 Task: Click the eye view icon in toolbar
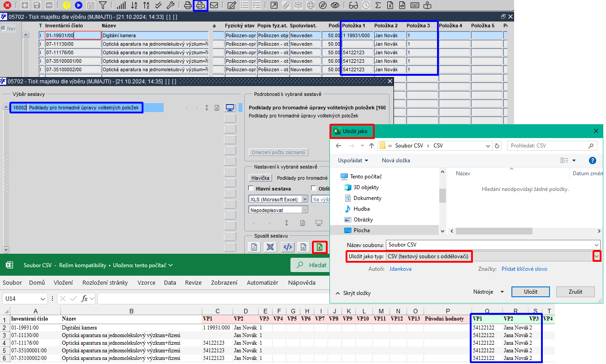[x=335, y=5]
